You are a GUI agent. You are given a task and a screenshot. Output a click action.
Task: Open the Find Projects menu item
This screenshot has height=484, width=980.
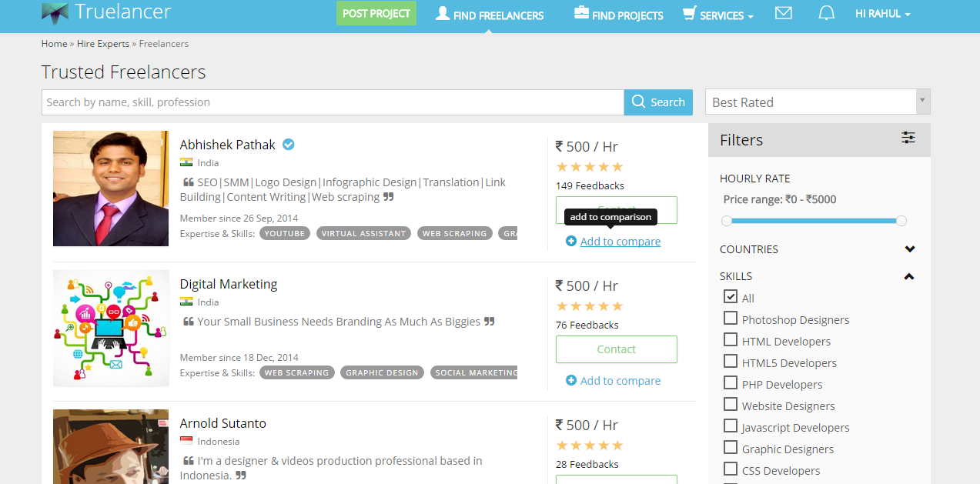point(618,15)
